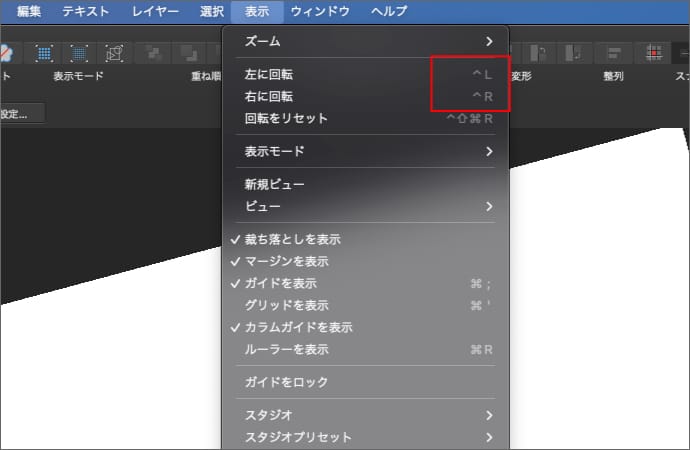
Task: Expand the ズーム submenu
Action: point(366,42)
